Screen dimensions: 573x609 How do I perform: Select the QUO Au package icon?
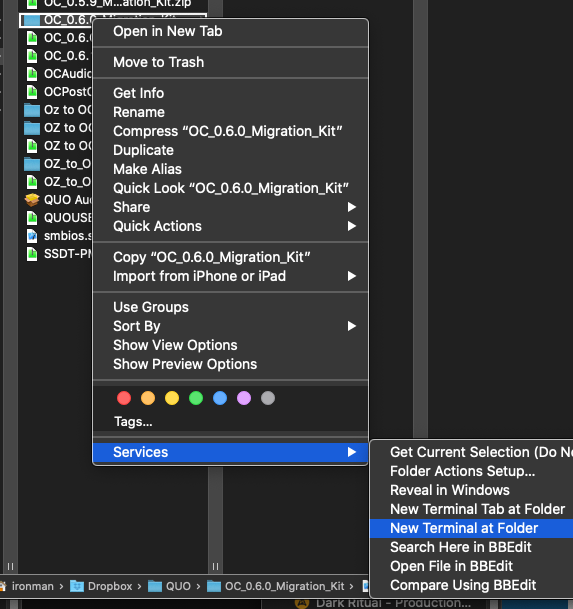(x=32, y=200)
